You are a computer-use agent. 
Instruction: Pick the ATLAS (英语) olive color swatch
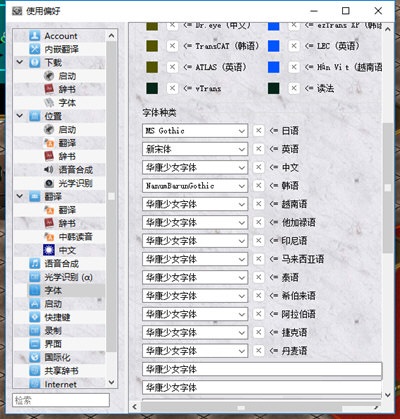(152, 67)
